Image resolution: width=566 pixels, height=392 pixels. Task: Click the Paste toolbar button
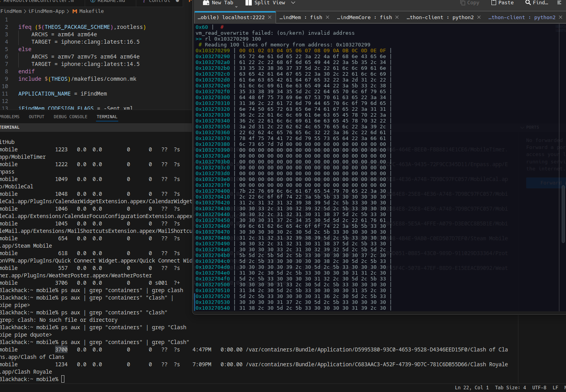coord(502,3)
